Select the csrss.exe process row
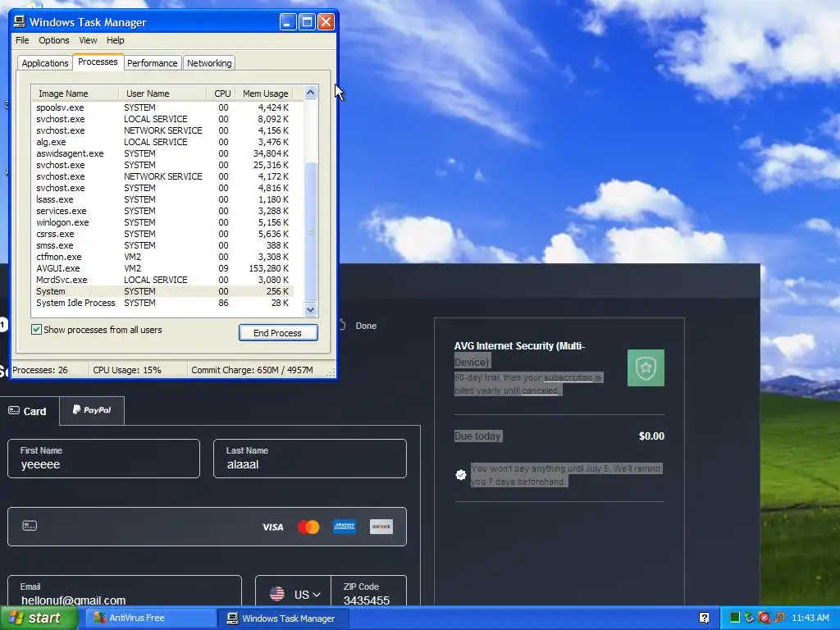This screenshot has width=840, height=630. click(x=162, y=234)
